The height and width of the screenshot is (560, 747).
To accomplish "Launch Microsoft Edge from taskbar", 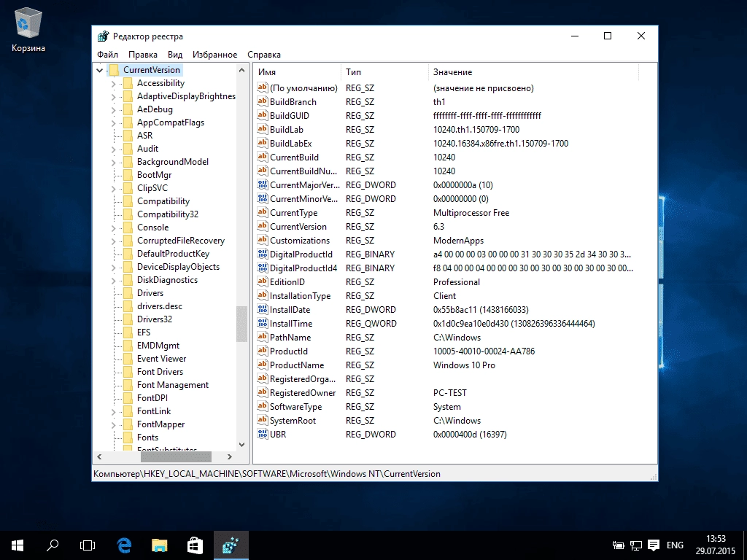I will pyautogui.click(x=124, y=545).
